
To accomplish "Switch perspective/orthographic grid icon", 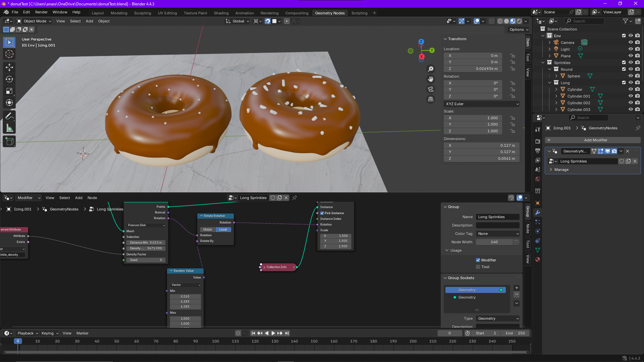I will tap(431, 99).
